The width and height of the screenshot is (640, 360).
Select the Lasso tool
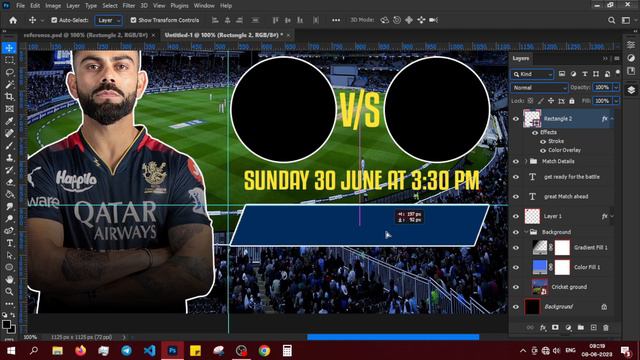(x=9, y=72)
